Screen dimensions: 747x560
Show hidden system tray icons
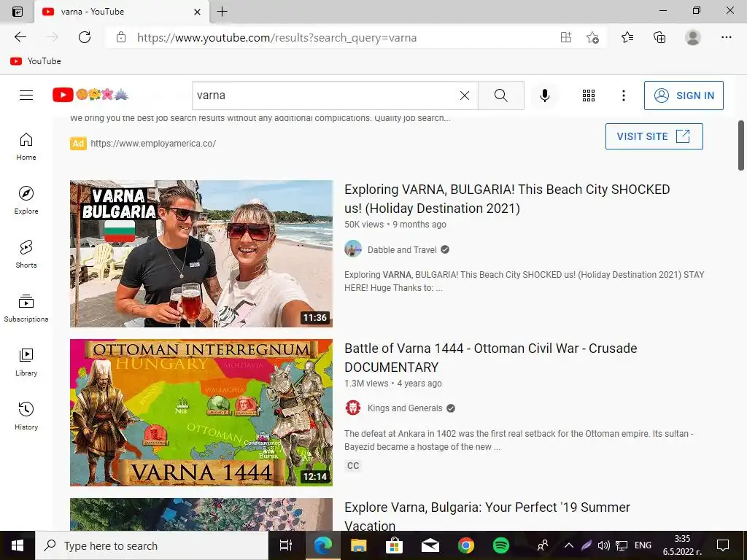(x=569, y=545)
